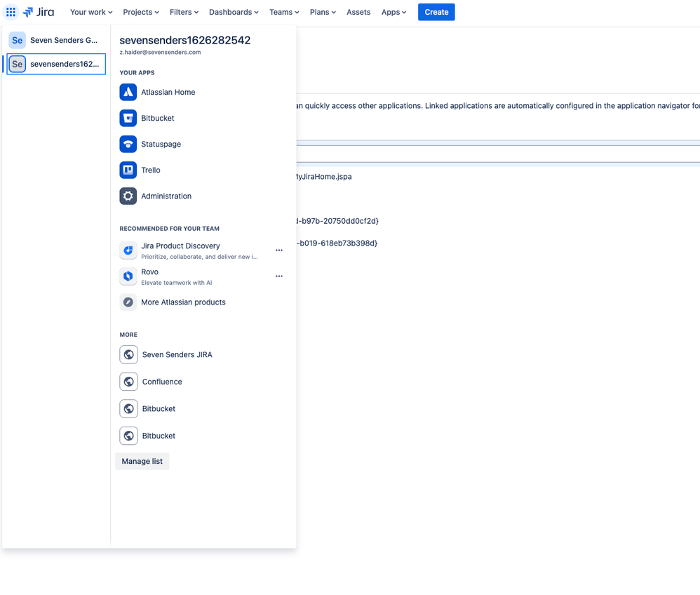Select the sevensenders162... site avatar
700x595 pixels.
pyautogui.click(x=17, y=64)
